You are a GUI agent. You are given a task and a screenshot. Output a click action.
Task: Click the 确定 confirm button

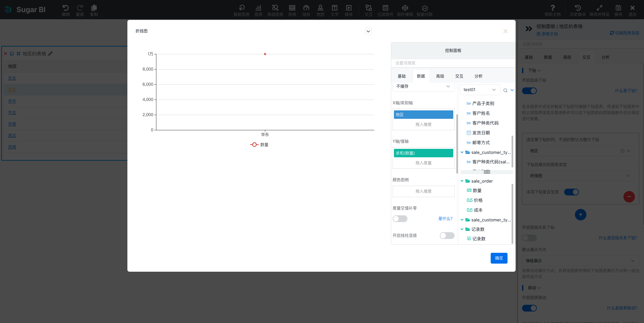(x=499, y=258)
